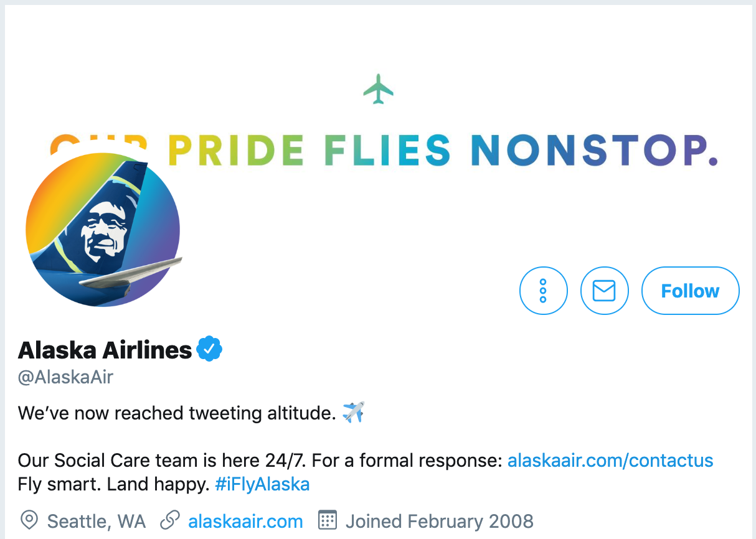Open the overflow dropdown with three dots
This screenshot has width=756, height=539.
[x=543, y=290]
